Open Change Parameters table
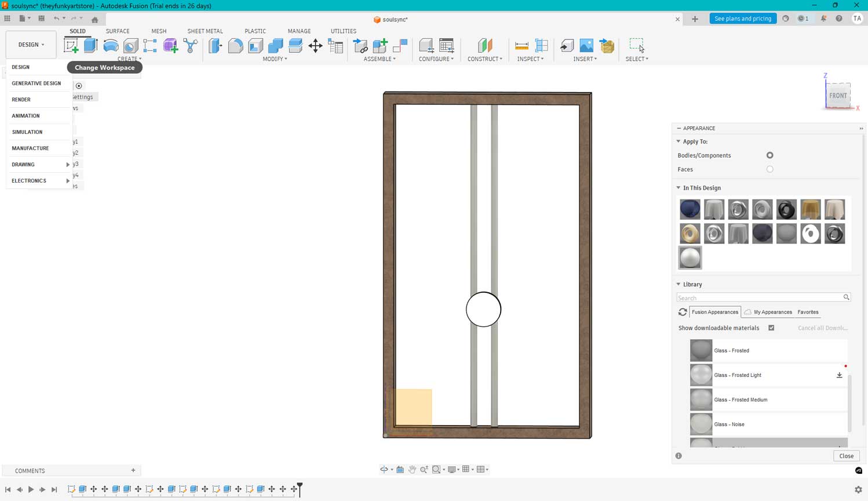The width and height of the screenshot is (868, 501). pyautogui.click(x=335, y=46)
